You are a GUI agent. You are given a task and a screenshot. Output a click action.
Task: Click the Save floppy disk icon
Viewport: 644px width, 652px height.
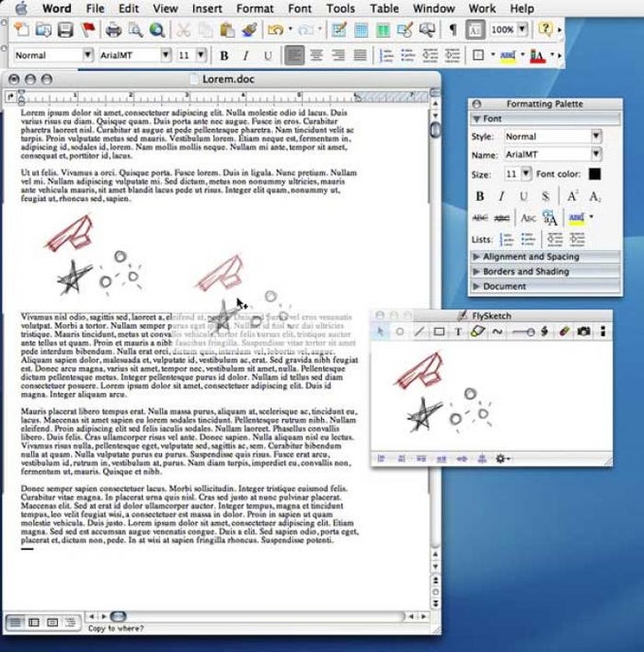click(x=65, y=29)
